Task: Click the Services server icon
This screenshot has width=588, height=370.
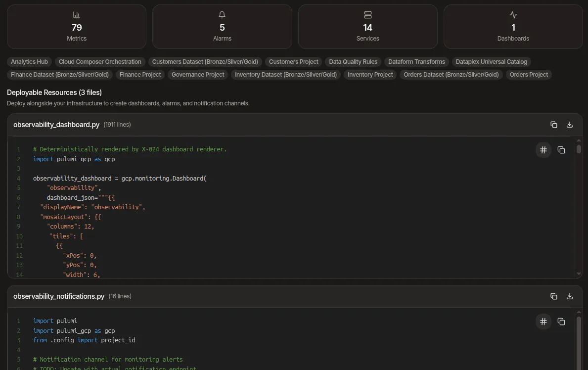Action: pos(367,15)
